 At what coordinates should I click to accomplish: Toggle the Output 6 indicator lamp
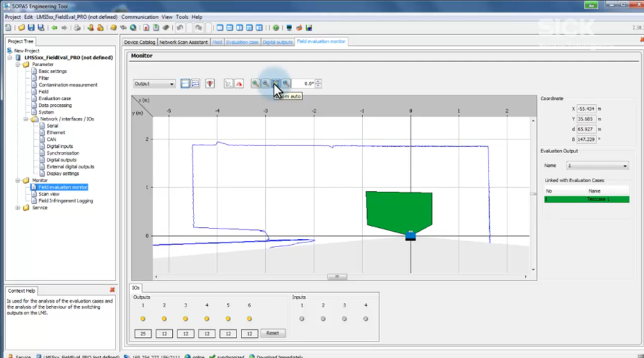tap(249, 319)
